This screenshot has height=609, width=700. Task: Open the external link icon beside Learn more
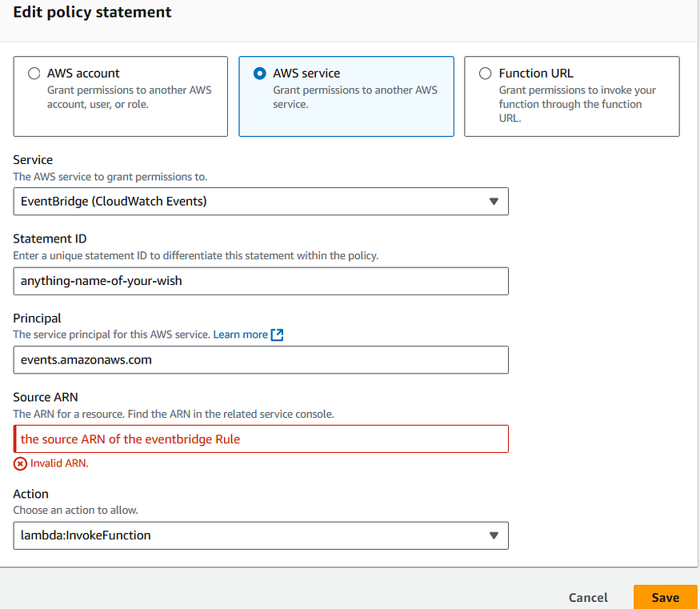pyautogui.click(x=277, y=335)
